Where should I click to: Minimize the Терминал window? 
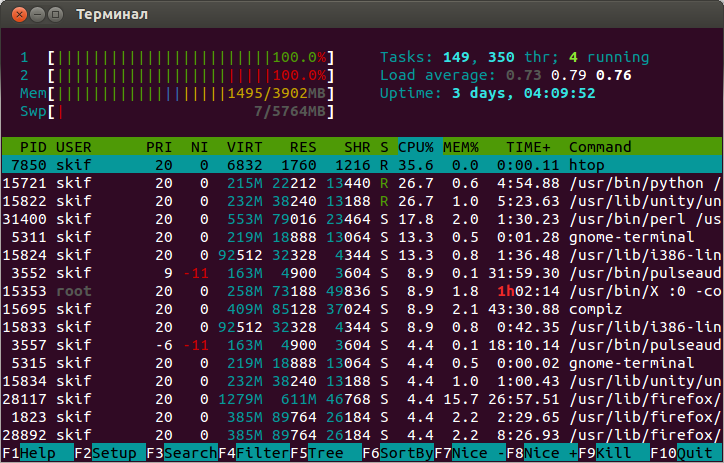tap(37, 14)
